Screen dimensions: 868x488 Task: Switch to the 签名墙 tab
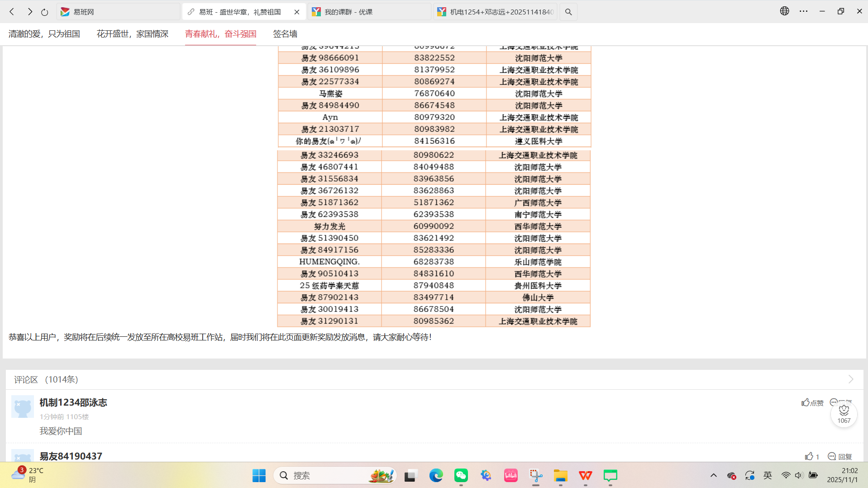285,34
